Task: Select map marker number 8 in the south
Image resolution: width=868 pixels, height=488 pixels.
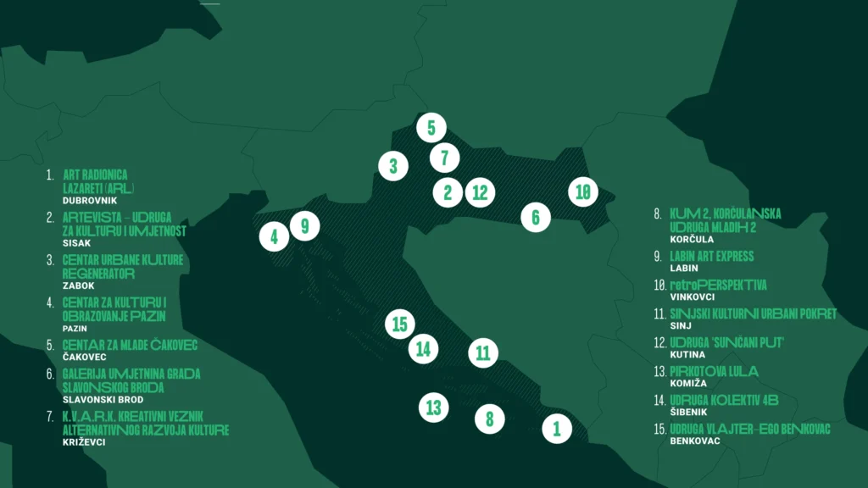Action: 489,419
